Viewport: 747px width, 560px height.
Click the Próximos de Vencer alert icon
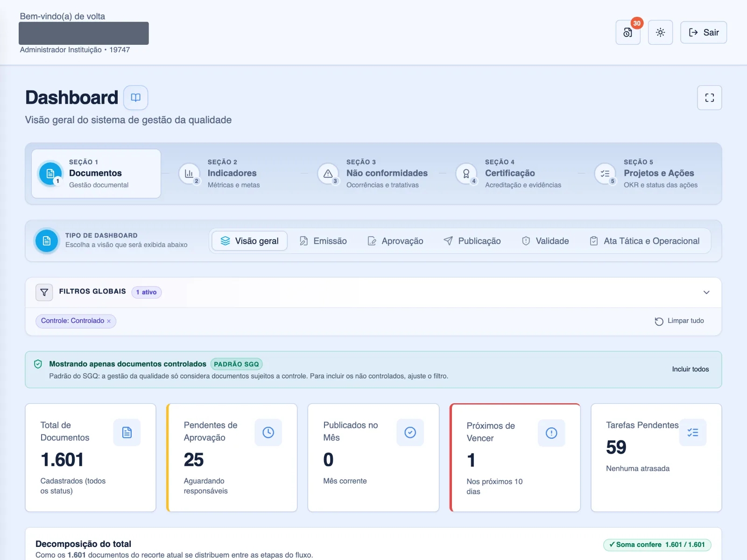[x=551, y=433]
